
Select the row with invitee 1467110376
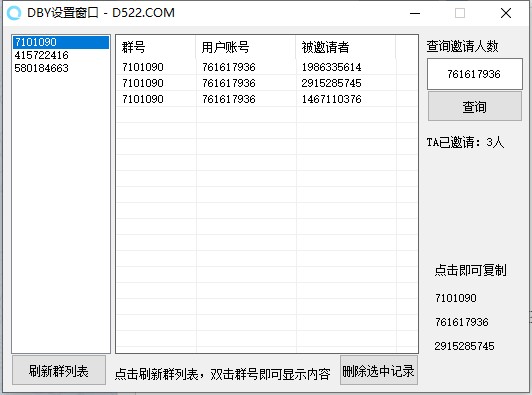point(267,99)
